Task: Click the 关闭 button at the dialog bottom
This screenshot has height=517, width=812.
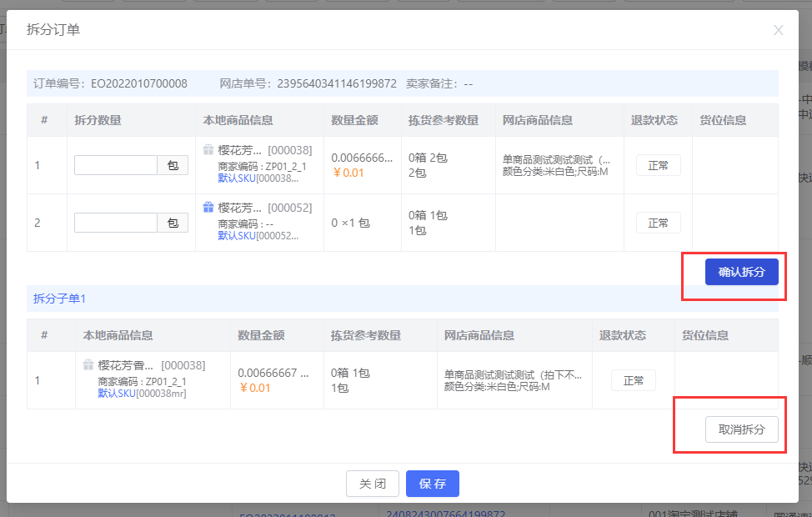Action: point(373,484)
